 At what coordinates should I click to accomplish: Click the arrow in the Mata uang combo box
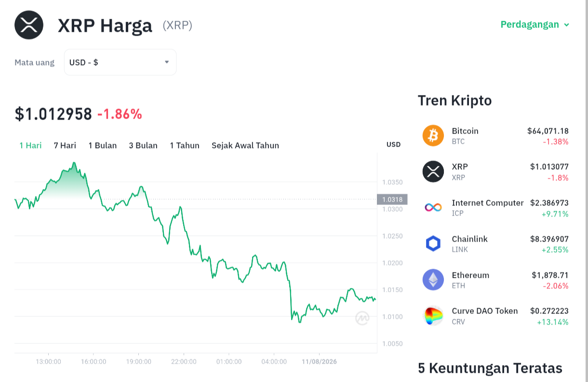click(x=167, y=62)
